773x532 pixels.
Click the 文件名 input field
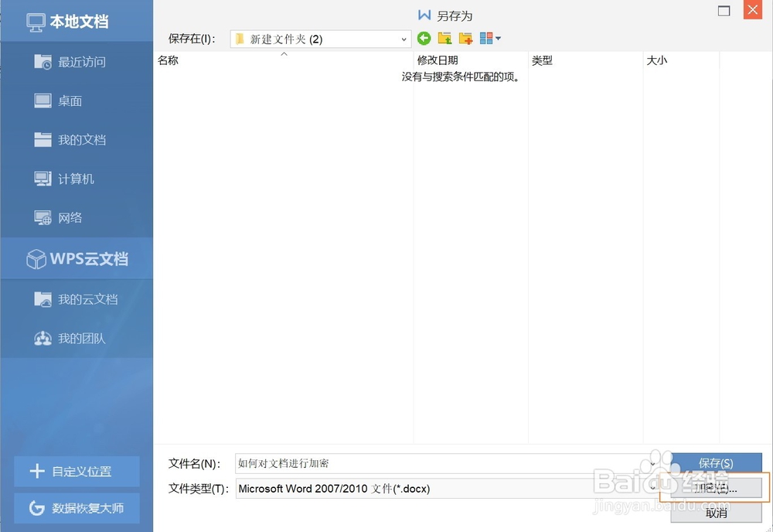tap(447, 463)
